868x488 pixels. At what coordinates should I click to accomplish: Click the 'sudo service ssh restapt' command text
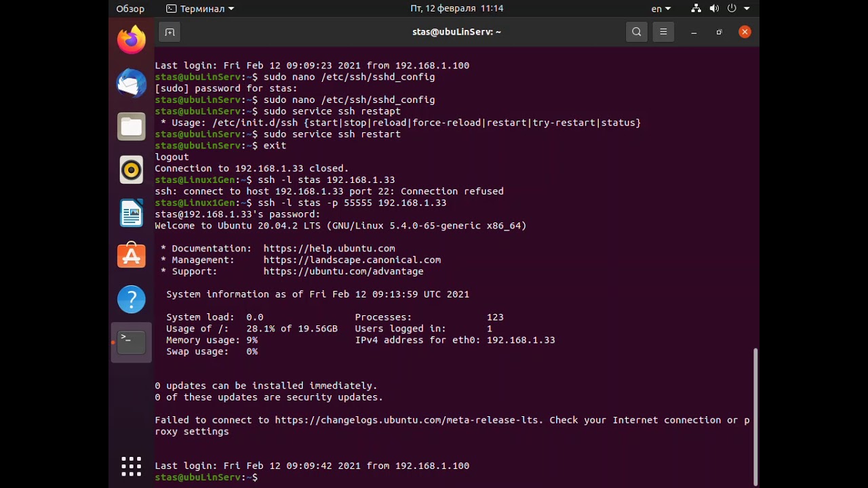click(332, 111)
